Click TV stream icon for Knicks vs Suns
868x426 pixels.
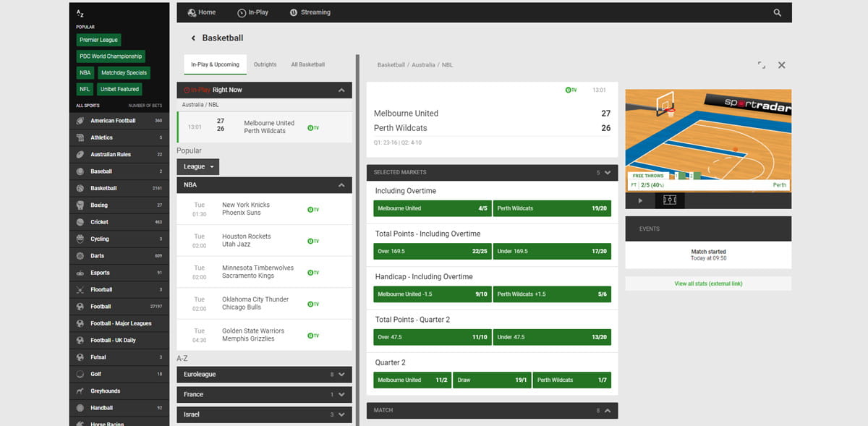tap(313, 209)
